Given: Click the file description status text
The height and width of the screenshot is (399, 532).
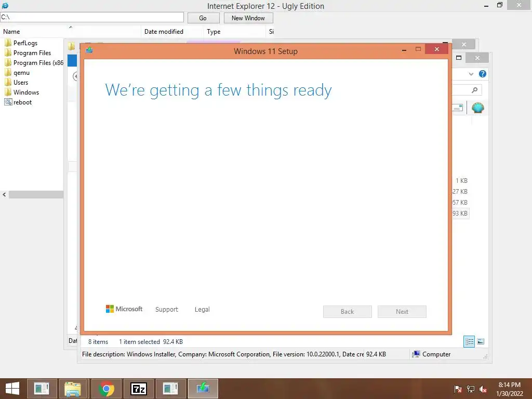Looking at the screenshot, I should pos(222,354).
